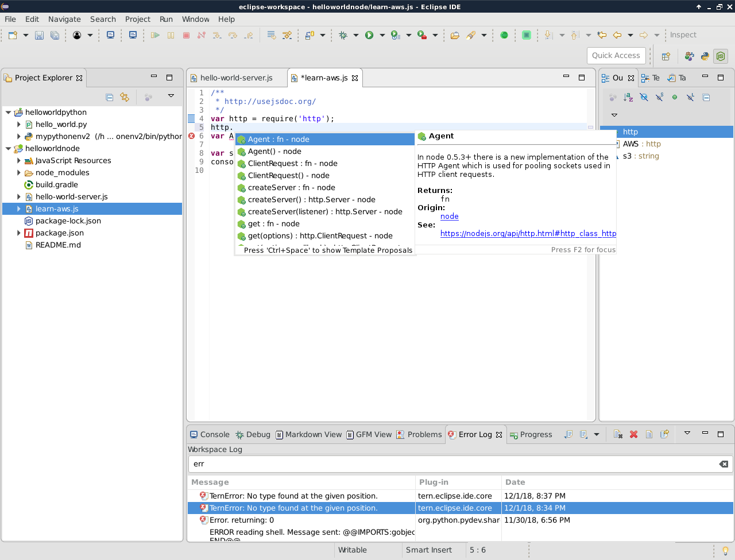Clear the err filter text with X icon
This screenshot has height=560, width=735.
[724, 464]
